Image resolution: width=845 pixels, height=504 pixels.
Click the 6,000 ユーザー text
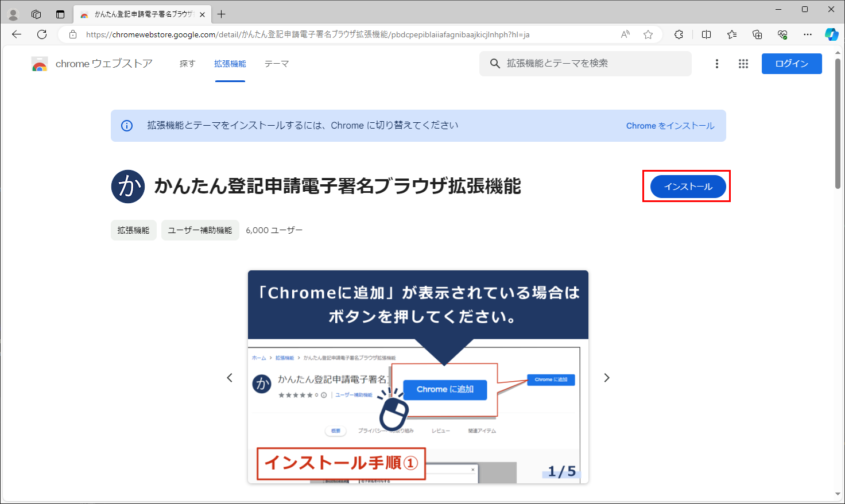coord(274,230)
